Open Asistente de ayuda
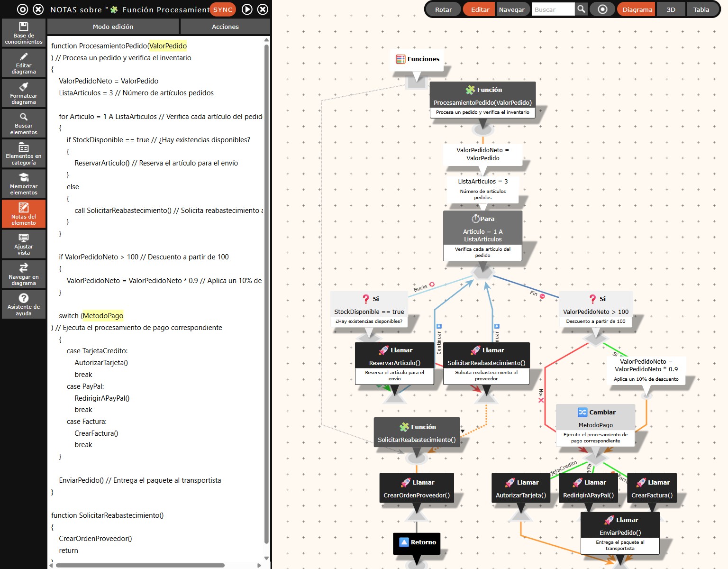The height and width of the screenshot is (569, 728). 24,304
